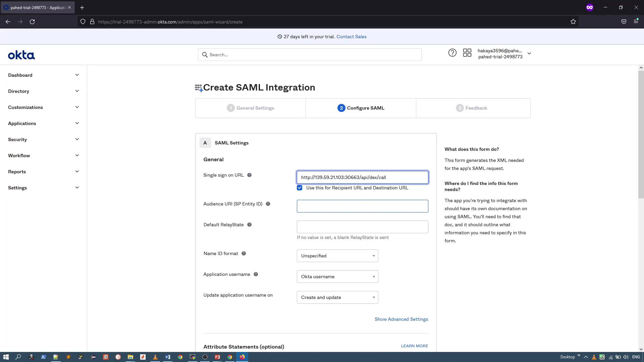Click the Audience URI input field
644x362 pixels.
[362, 206]
